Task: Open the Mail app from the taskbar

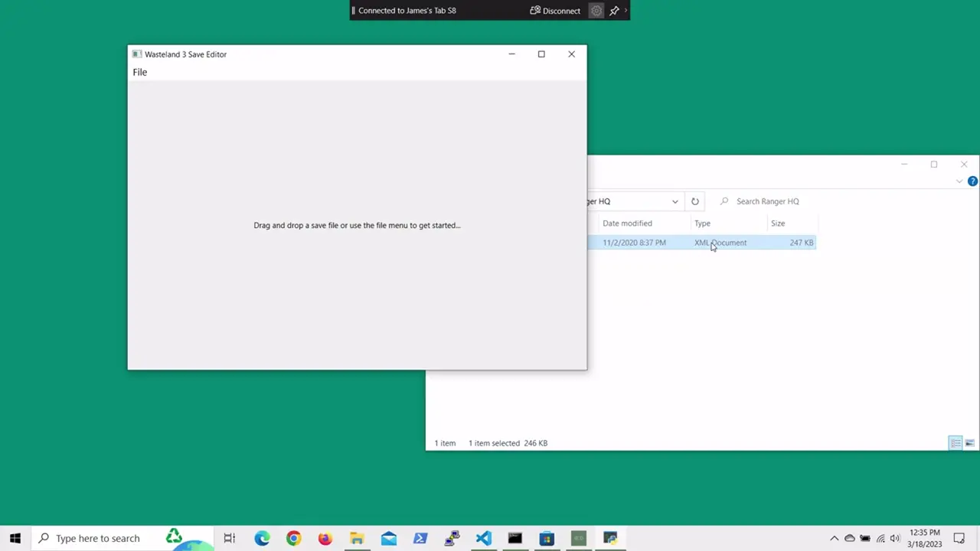Action: (389, 538)
